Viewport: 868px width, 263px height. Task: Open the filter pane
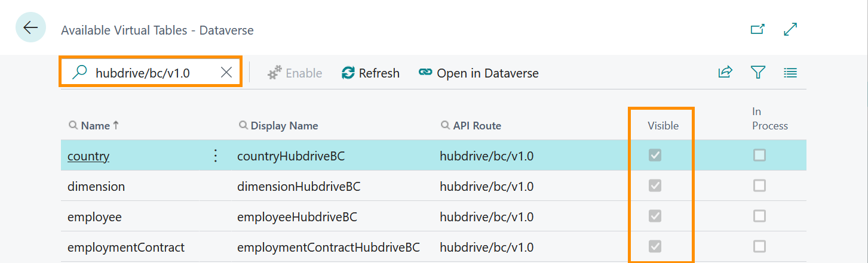(x=758, y=73)
